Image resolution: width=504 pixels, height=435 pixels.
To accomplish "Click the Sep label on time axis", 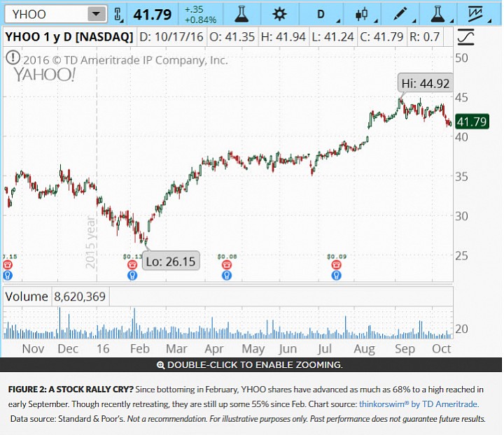I will tap(405, 349).
